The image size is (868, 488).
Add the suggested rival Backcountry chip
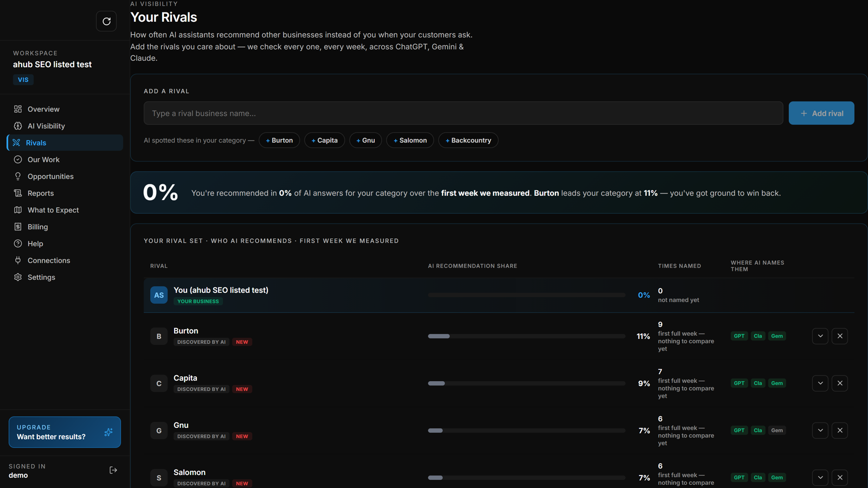pos(468,140)
